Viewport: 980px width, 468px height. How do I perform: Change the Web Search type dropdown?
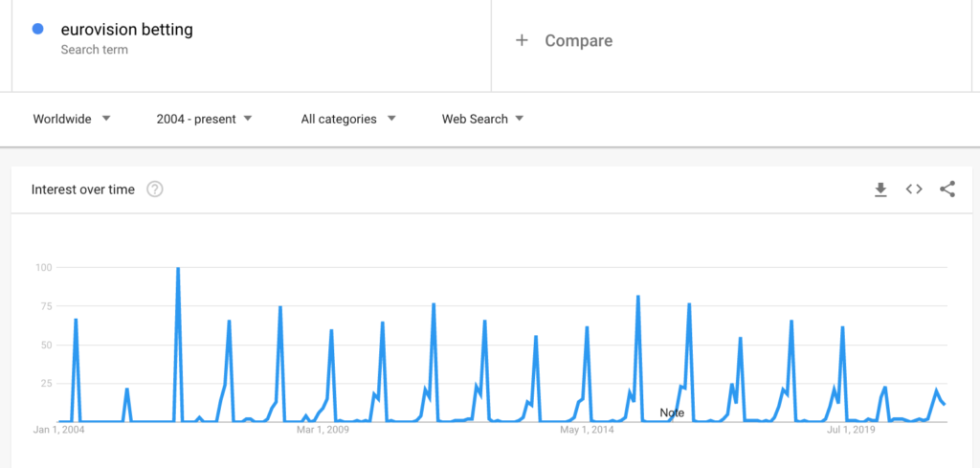482,119
